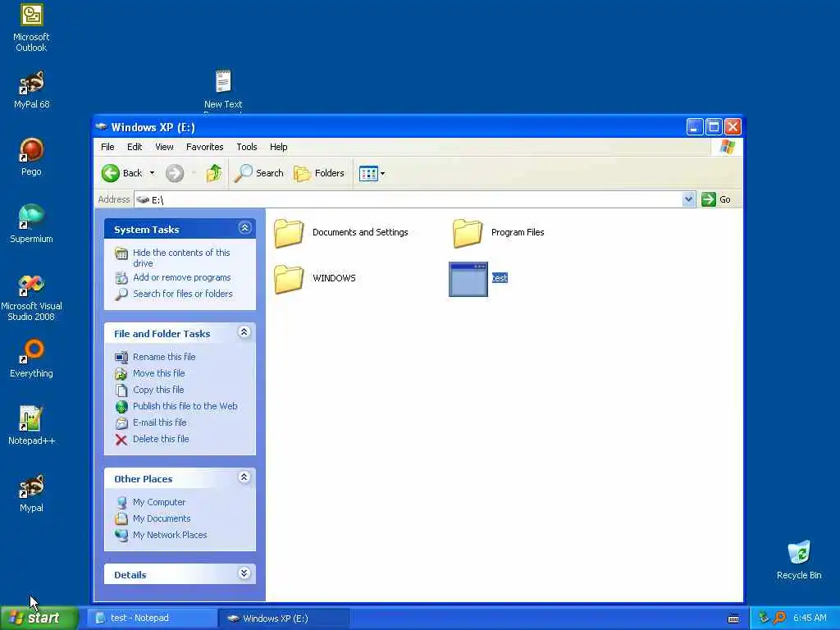Select the Program Files folder icon

(468, 233)
